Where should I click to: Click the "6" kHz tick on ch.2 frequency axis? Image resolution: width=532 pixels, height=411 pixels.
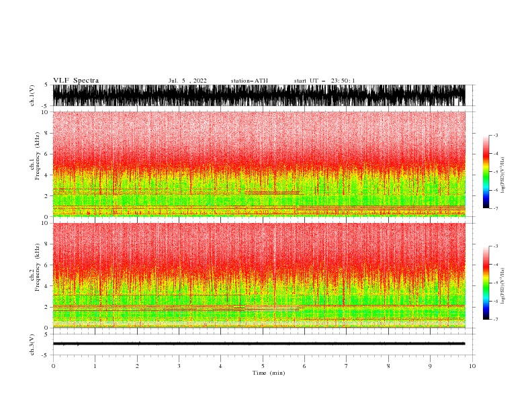click(46, 265)
